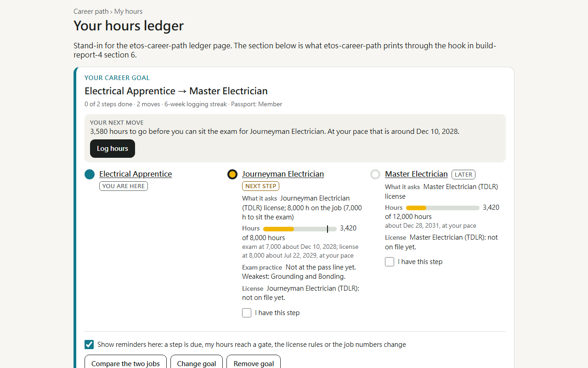Viewport: 588px width, 368px height.
Task: Uncheck the 'Show reminders here' checkbox
Action: click(x=89, y=345)
